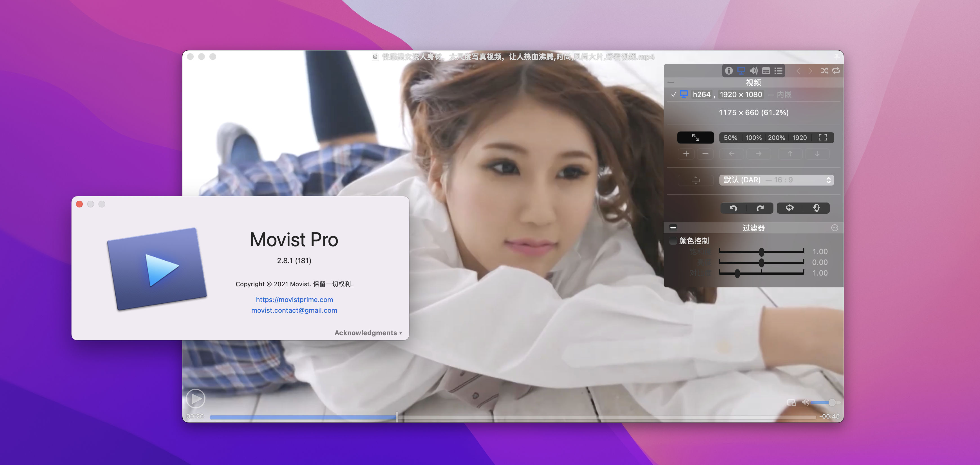This screenshot has height=465, width=980.
Task: Move video up with the up arrow
Action: (x=790, y=154)
